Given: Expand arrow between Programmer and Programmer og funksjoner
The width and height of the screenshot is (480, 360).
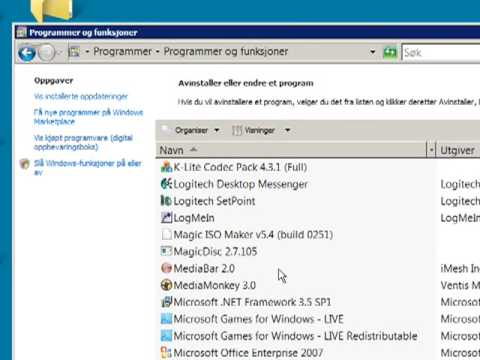Looking at the screenshot, I should [157, 52].
